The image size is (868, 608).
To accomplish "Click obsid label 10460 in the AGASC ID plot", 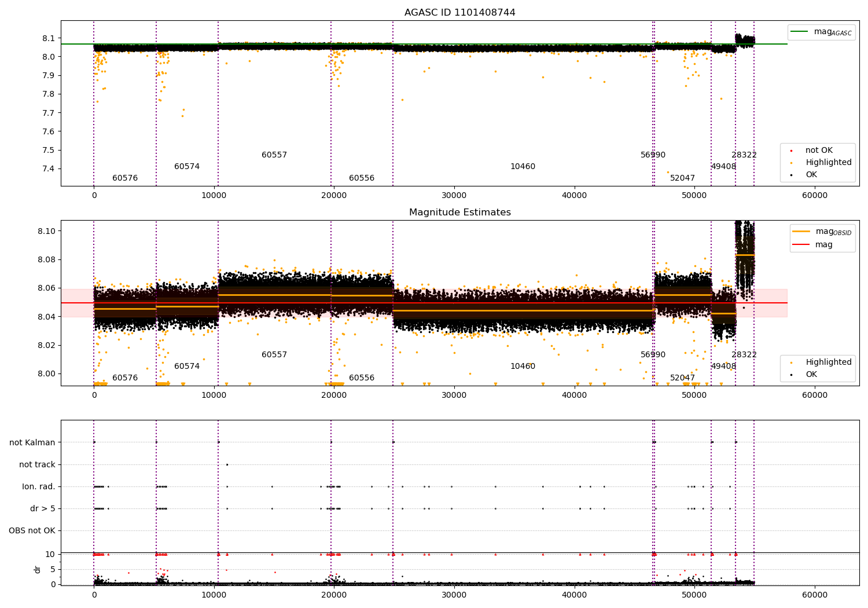I will tap(523, 167).
